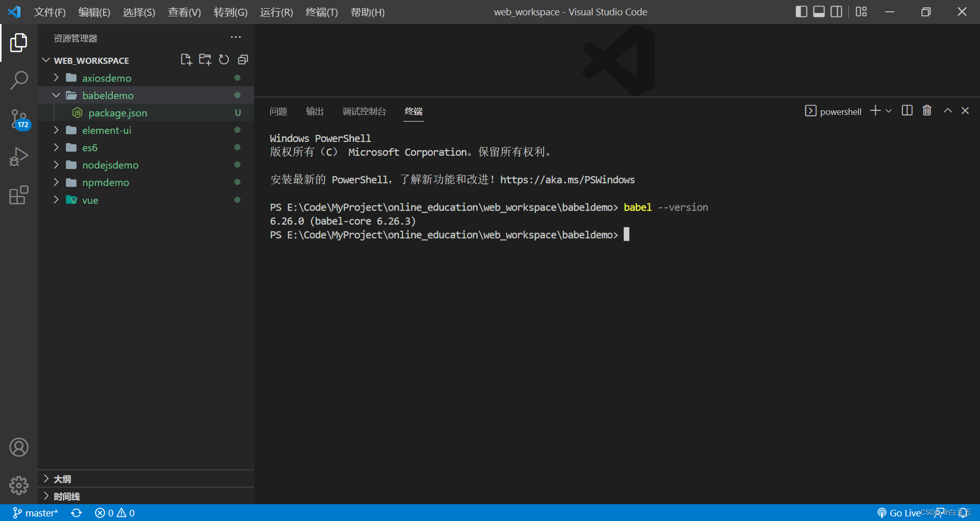Open the 查看(V) menu

184,12
